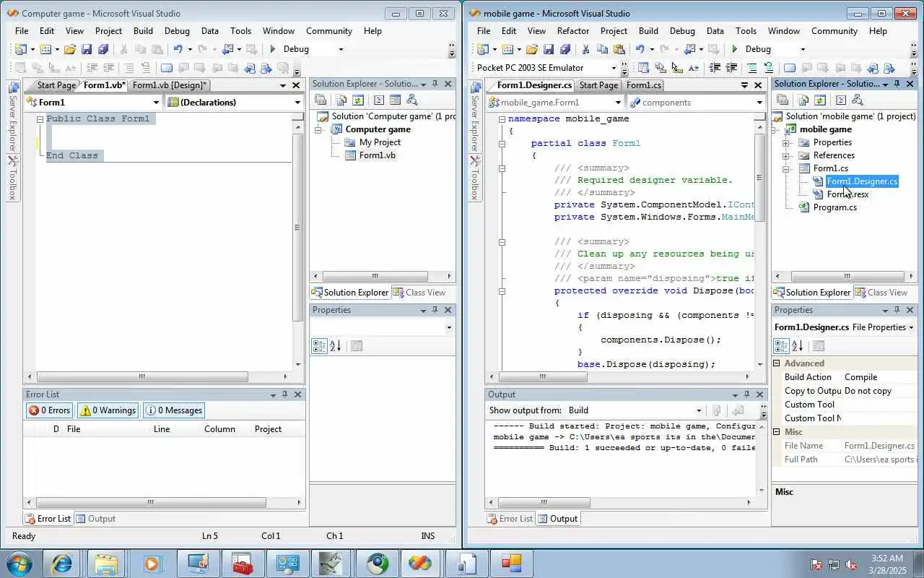Open the Form1 class dropdown
Image resolution: width=924 pixels, height=578 pixels.
click(x=156, y=103)
